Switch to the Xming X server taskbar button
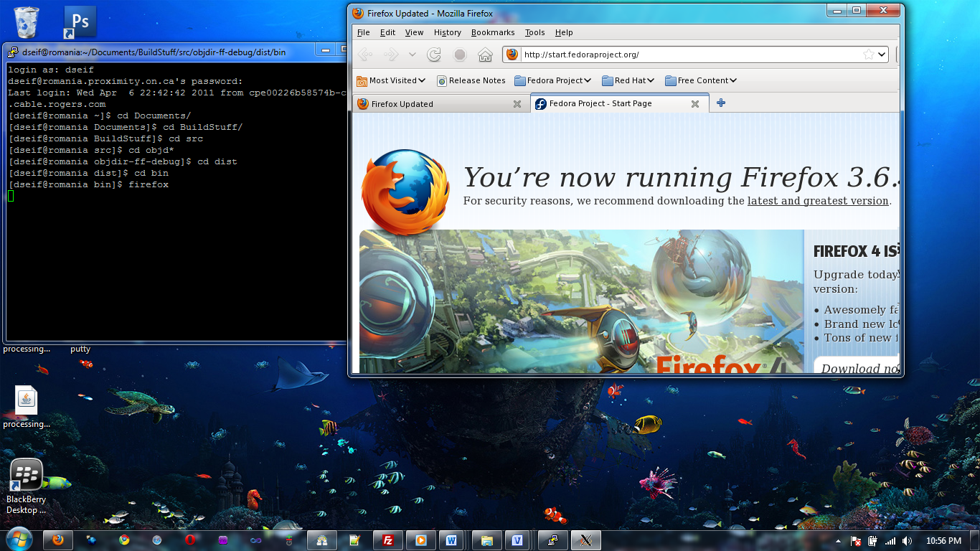Screen dimensions: 980x551 tap(586, 540)
